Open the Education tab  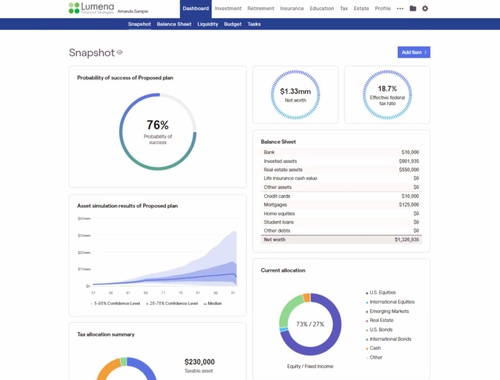click(x=322, y=8)
